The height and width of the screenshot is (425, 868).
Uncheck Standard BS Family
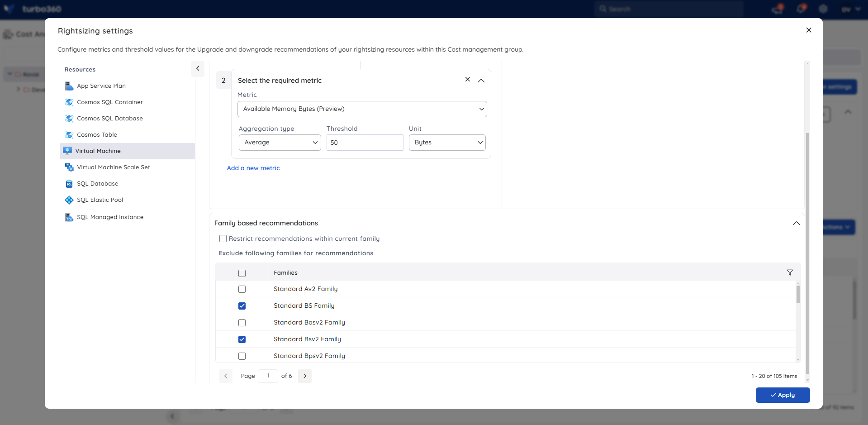(242, 306)
